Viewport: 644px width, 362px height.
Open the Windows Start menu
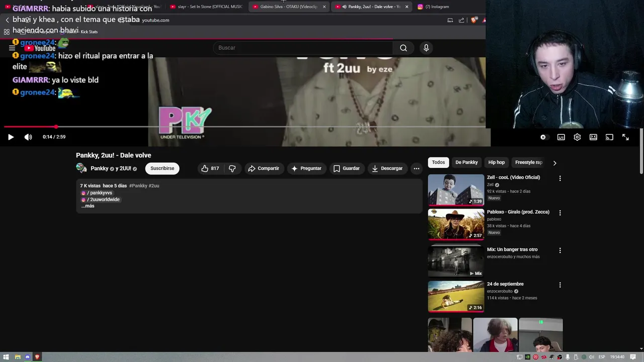click(6, 357)
